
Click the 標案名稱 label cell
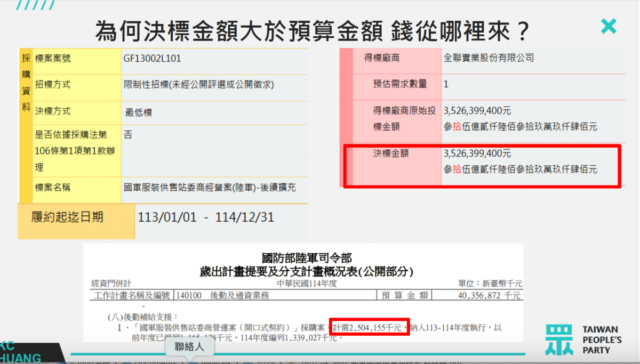click(78, 189)
